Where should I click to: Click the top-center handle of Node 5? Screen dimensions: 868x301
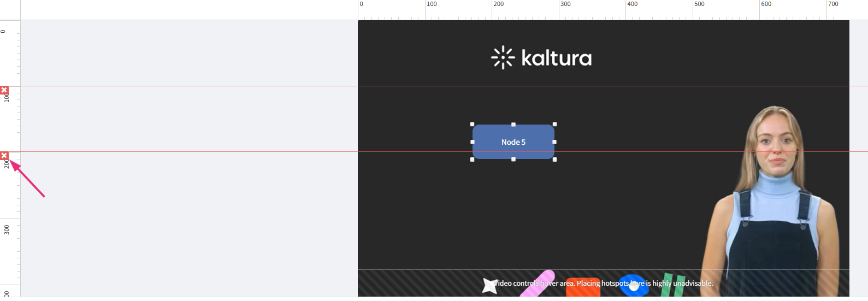pos(513,125)
